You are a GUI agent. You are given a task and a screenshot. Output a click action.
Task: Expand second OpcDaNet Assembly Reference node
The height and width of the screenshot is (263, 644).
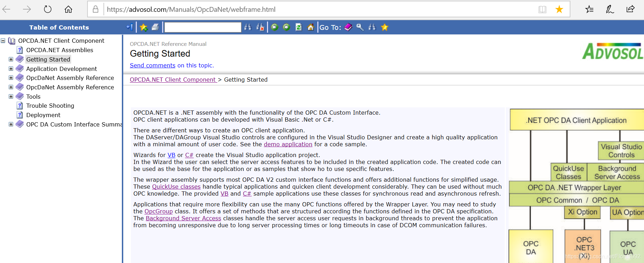tap(11, 87)
